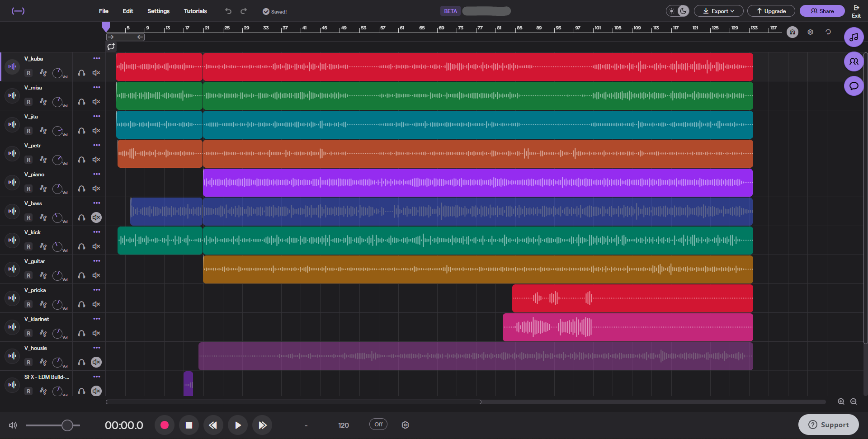
Task: Open the chat panel
Action: pos(854,86)
